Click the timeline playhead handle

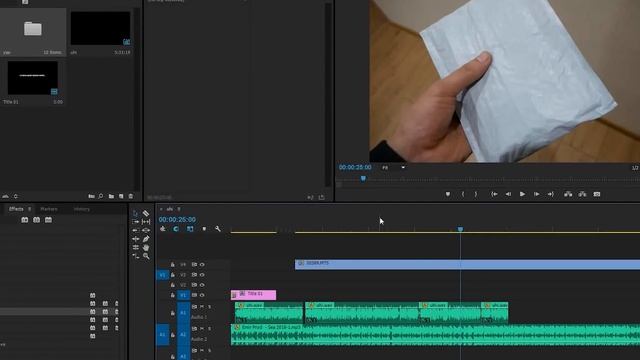point(460,229)
